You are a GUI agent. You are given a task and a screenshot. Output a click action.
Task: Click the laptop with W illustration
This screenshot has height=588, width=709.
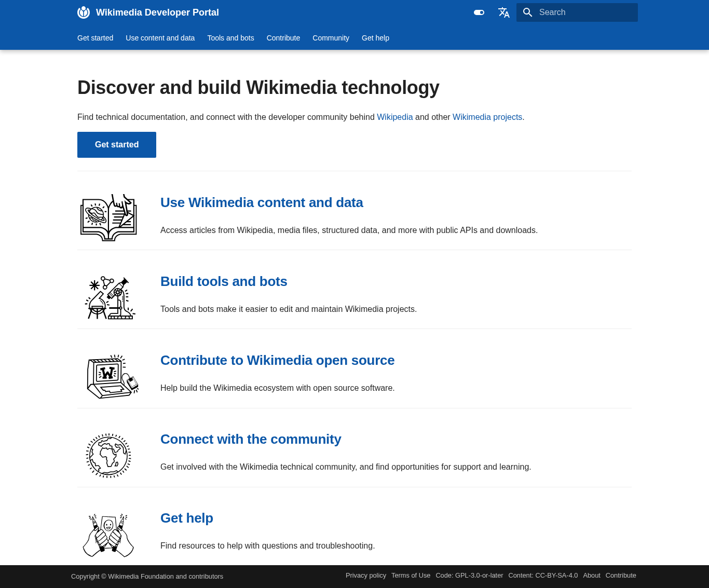point(113,377)
